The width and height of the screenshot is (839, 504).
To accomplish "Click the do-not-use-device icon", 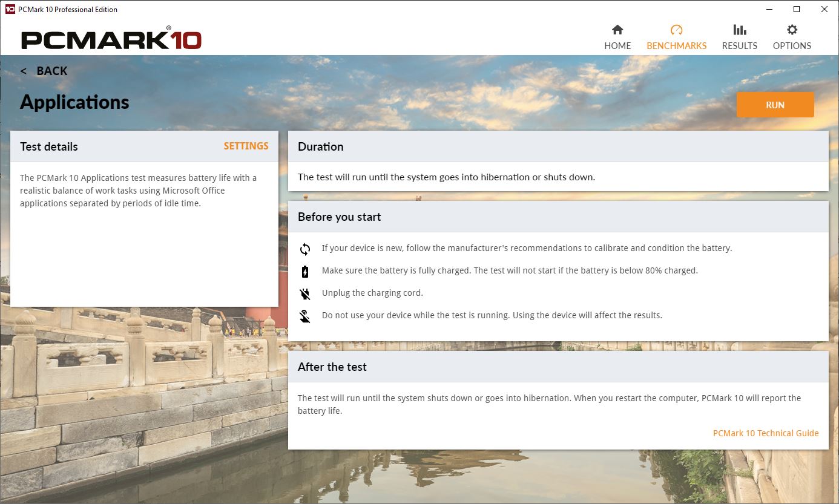I will [305, 316].
